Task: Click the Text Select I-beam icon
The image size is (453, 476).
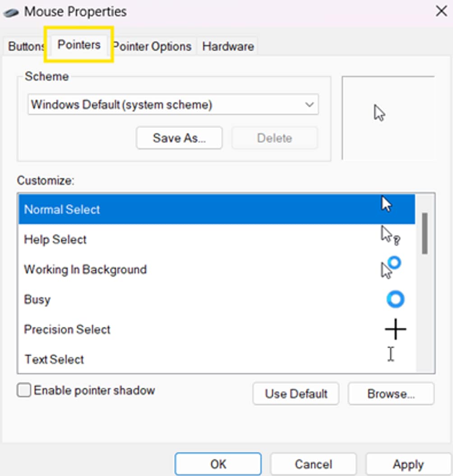Action: tap(391, 354)
